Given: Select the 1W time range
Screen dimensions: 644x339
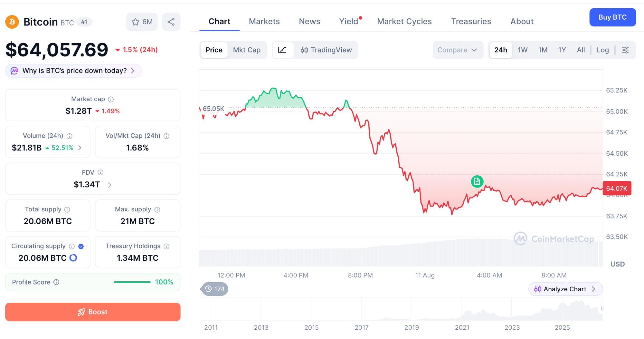Looking at the screenshot, I should (522, 50).
